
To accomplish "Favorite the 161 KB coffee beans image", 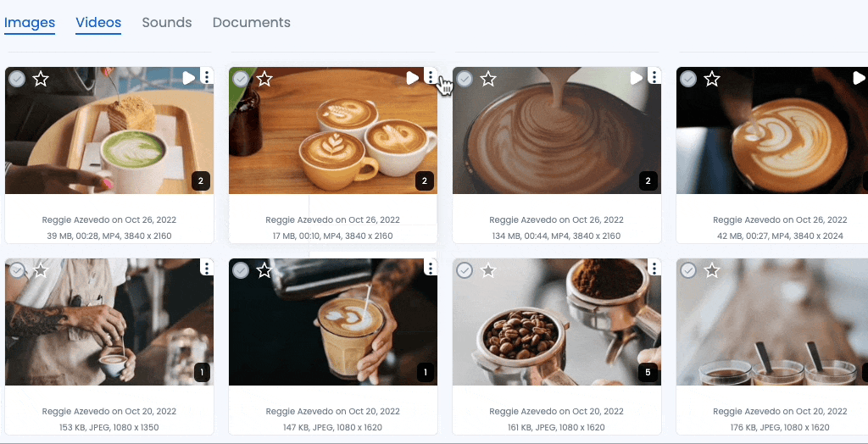I will 488,270.
